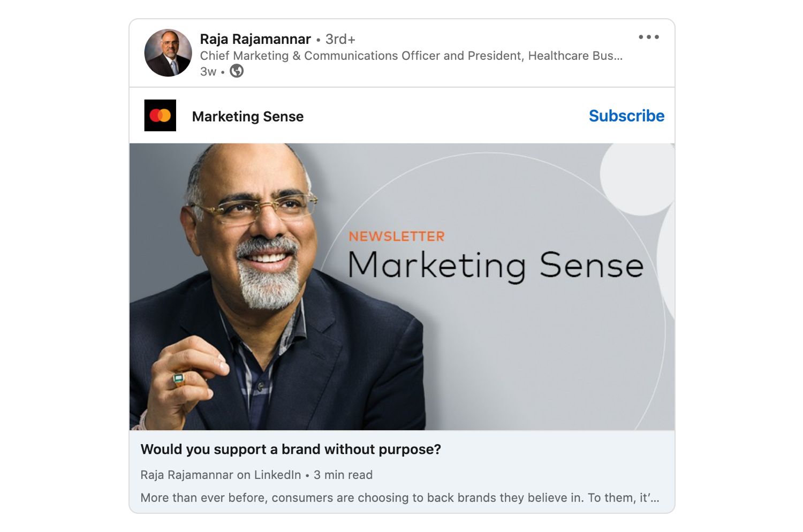The height and width of the screenshot is (532, 803).
Task: Click the orange NEWSLETTER label in banner
Action: click(x=397, y=236)
